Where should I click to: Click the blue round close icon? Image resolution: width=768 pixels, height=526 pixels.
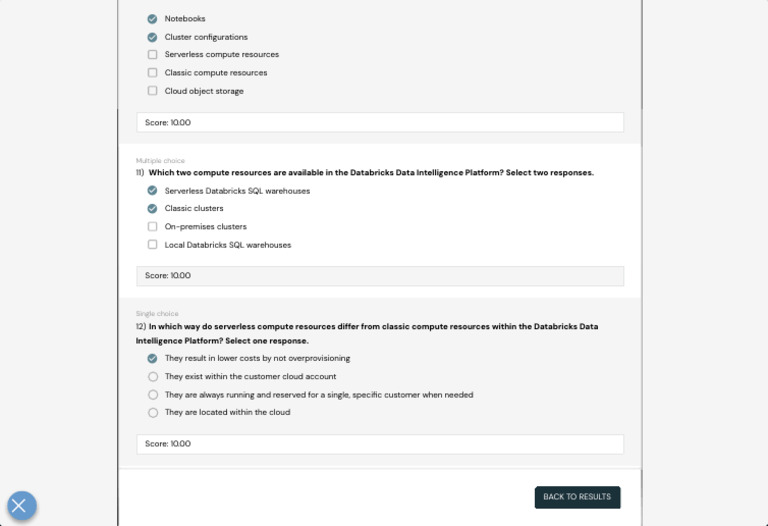coord(21,505)
